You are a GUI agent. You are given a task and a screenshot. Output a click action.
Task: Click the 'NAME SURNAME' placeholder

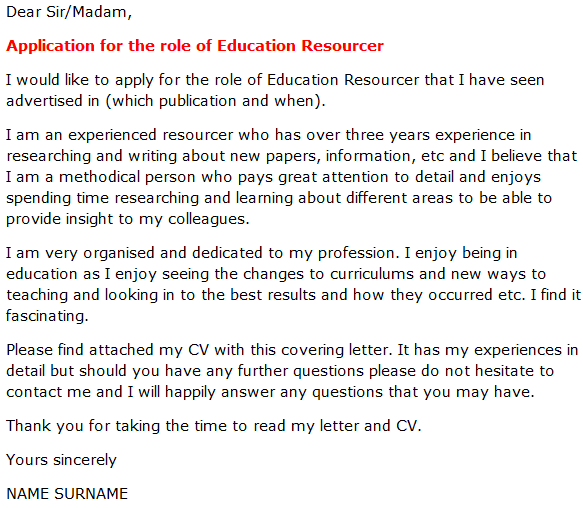click(x=67, y=494)
